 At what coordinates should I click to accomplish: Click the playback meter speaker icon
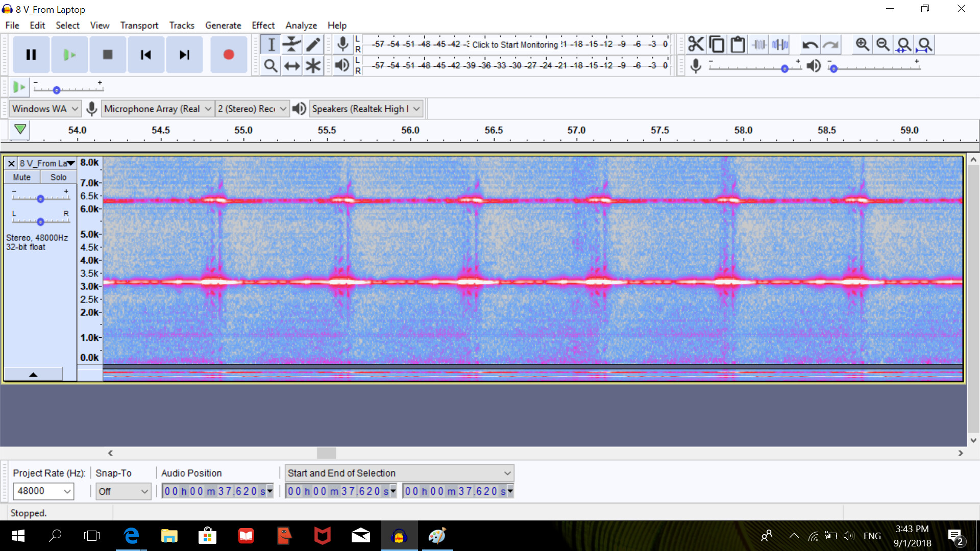click(x=343, y=65)
